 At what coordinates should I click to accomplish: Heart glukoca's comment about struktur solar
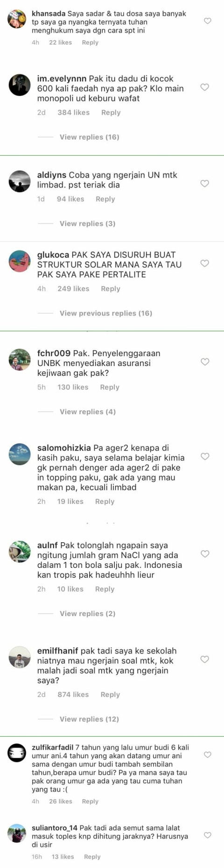204,263
